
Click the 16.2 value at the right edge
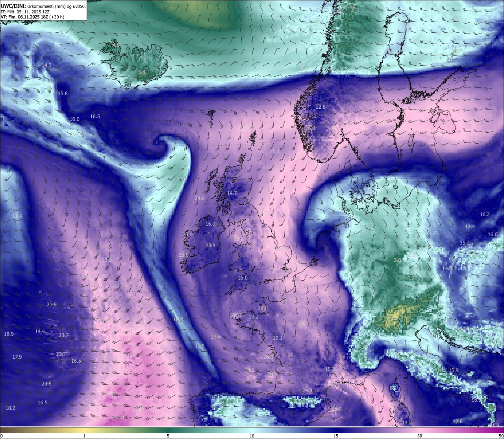(485, 215)
